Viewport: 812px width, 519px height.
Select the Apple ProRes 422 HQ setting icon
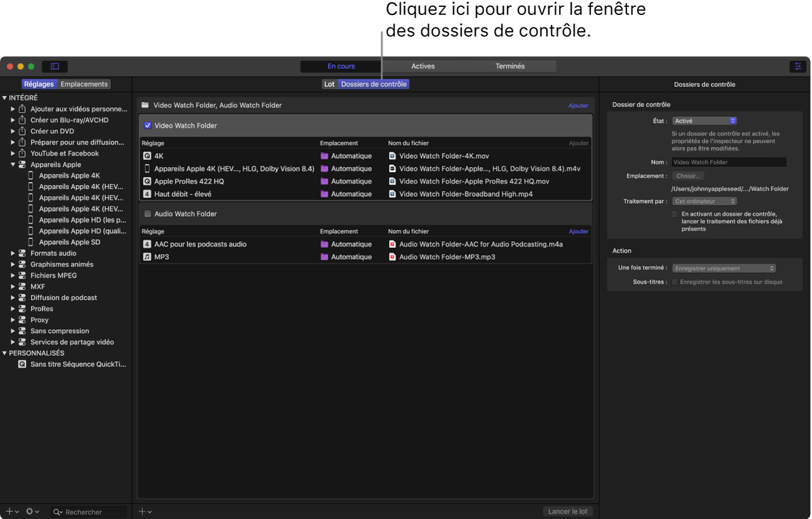[148, 181]
